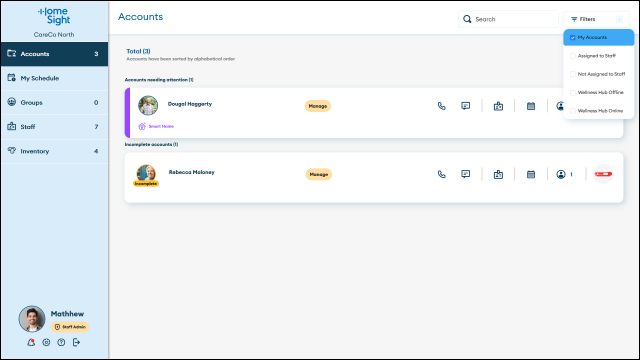The height and width of the screenshot is (360, 640).
Task: Open Rebecca Maloney's account name
Action: [191, 172]
